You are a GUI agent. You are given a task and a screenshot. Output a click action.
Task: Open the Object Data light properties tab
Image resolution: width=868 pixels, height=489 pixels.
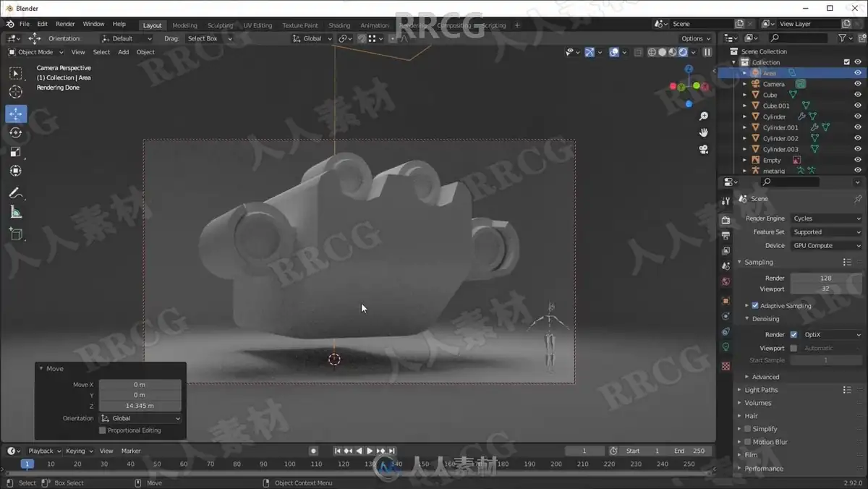(726, 347)
